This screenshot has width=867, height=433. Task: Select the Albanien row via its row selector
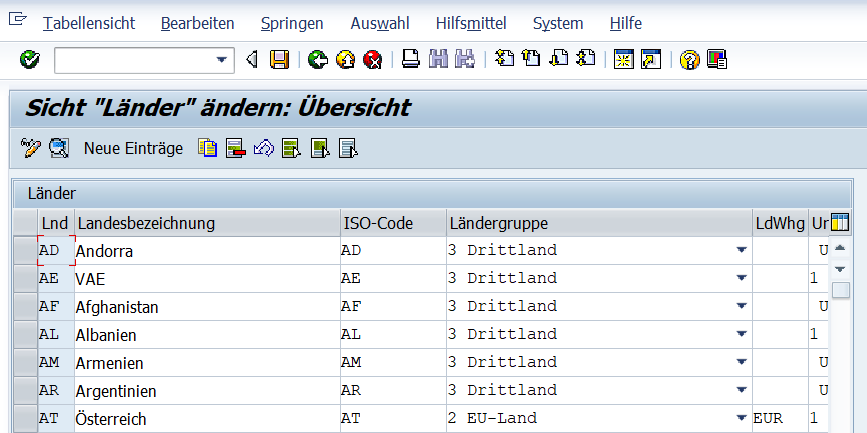coord(25,335)
